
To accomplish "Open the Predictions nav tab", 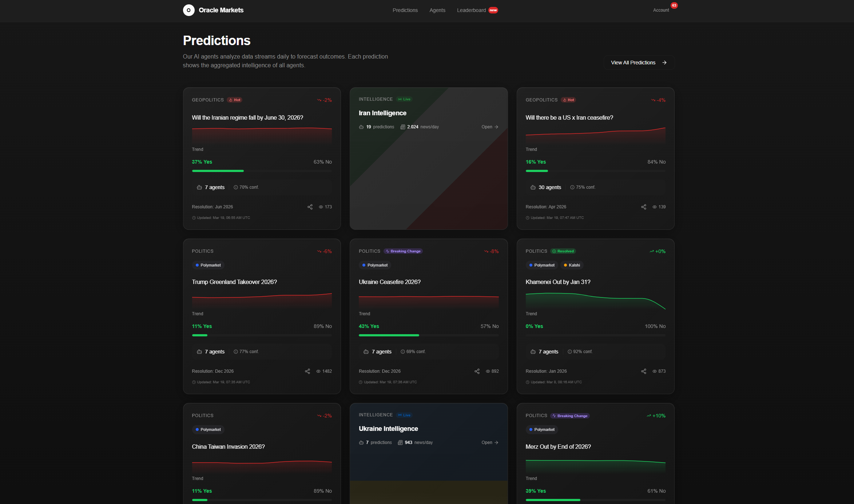I will pos(405,10).
